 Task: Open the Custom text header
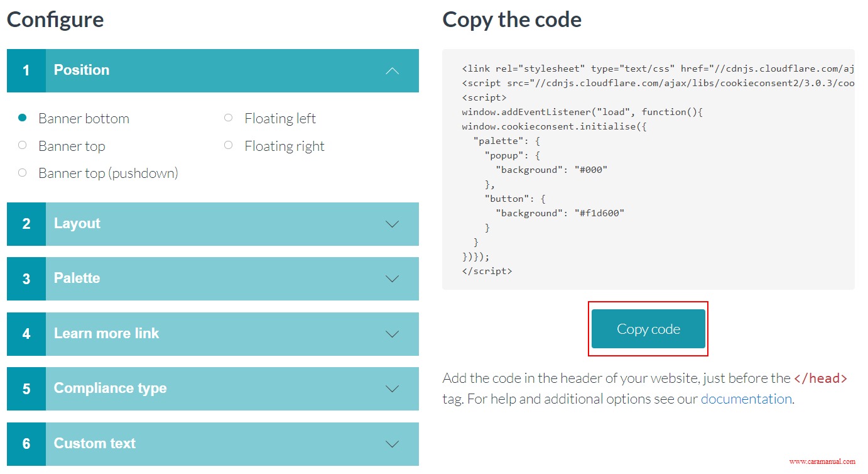pyautogui.click(x=213, y=444)
